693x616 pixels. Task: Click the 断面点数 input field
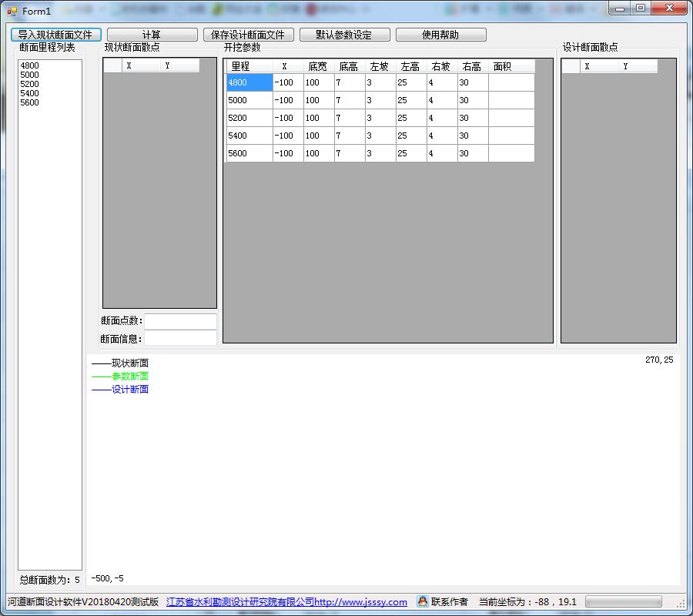pos(180,321)
